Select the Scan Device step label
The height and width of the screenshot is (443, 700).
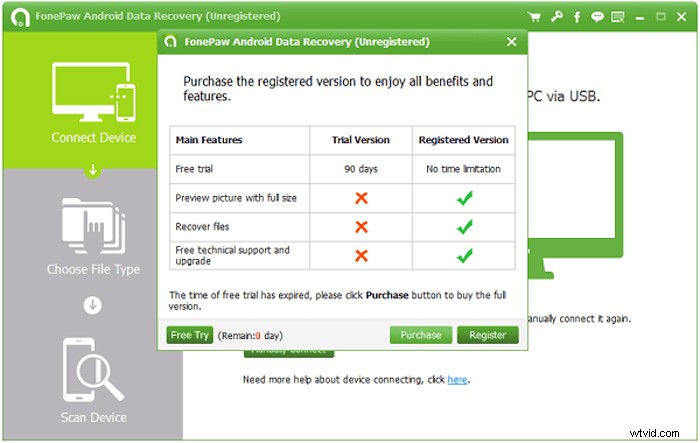pos(93,417)
